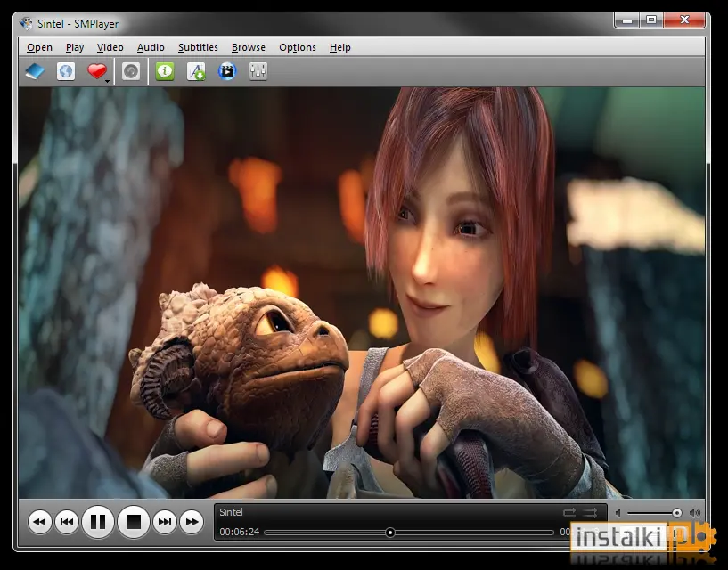
Task: Open the Help menu
Action: click(339, 47)
